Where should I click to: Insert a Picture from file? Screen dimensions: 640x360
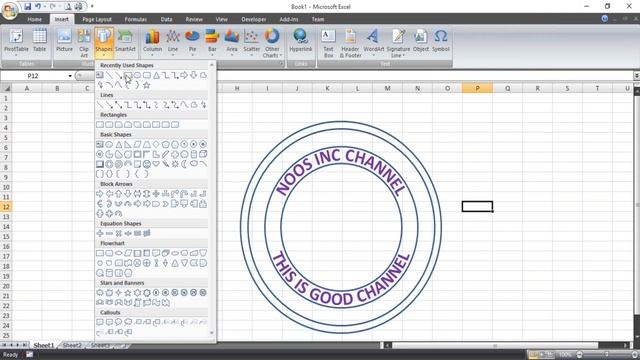pyautogui.click(x=64, y=41)
